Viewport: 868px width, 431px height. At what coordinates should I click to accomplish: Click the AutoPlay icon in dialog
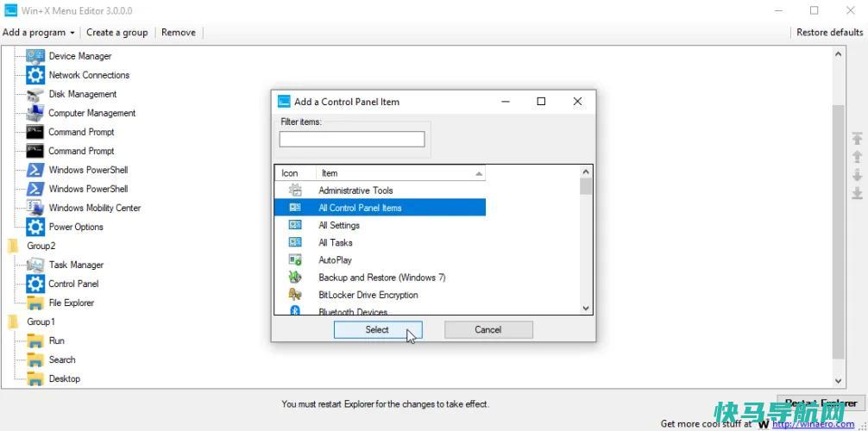[x=295, y=260]
